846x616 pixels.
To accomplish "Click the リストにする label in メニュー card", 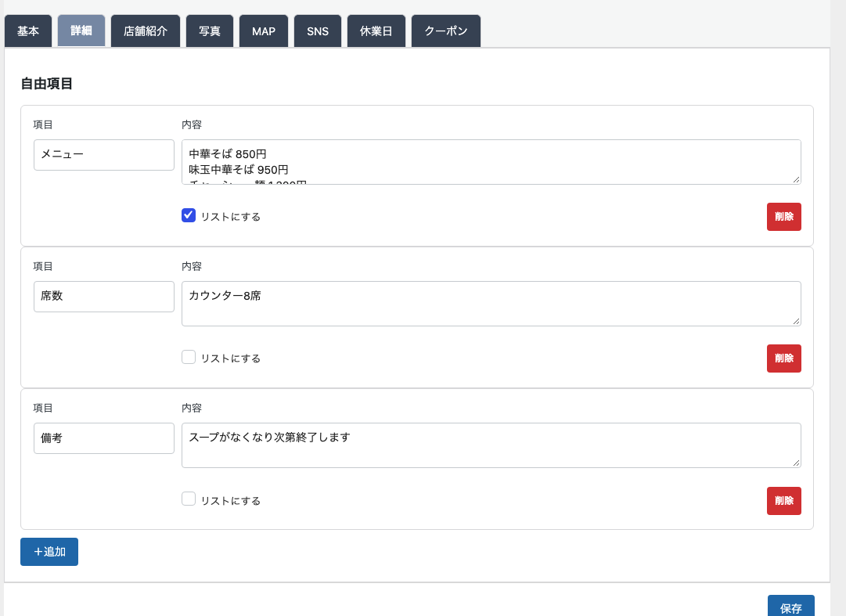I will (230, 217).
